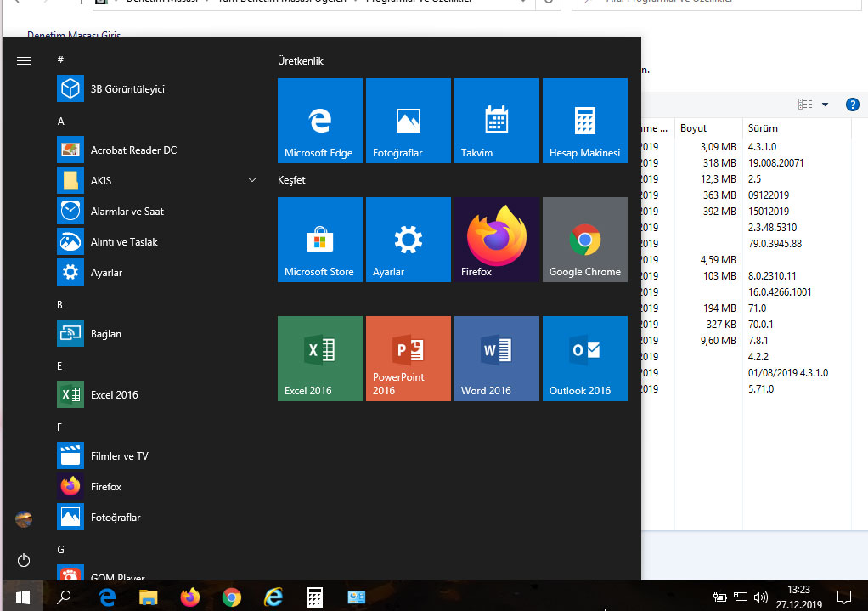The image size is (868, 611).
Task: Show the clock and calendar flyout
Action: (799, 597)
